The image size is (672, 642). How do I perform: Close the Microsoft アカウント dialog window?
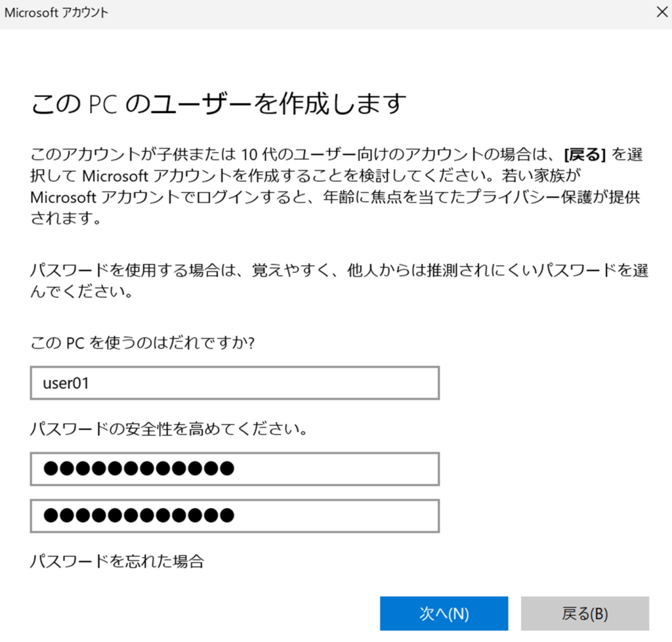tap(660, 12)
